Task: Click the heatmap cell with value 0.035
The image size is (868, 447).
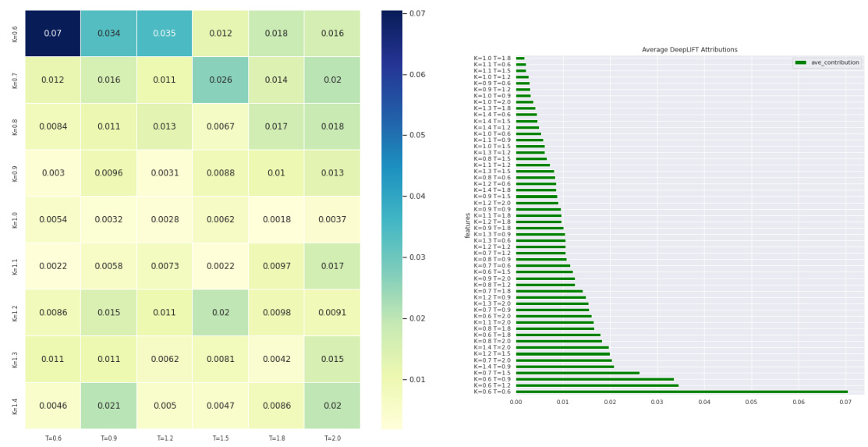Action: pos(165,34)
